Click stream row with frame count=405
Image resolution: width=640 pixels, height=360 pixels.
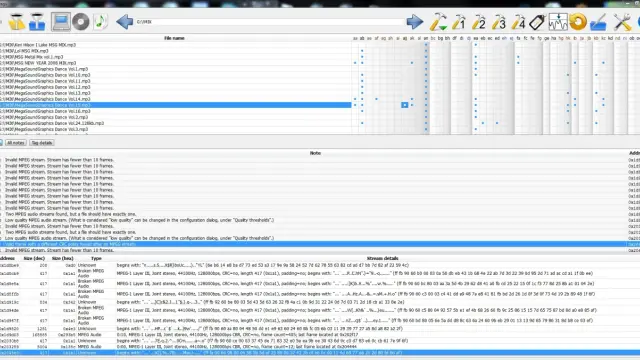point(320,334)
